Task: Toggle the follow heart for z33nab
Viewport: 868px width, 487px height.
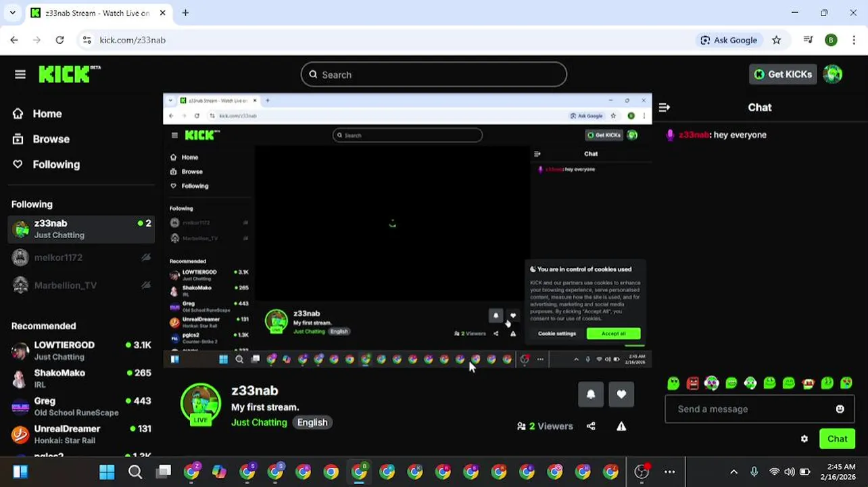Action: click(621, 394)
